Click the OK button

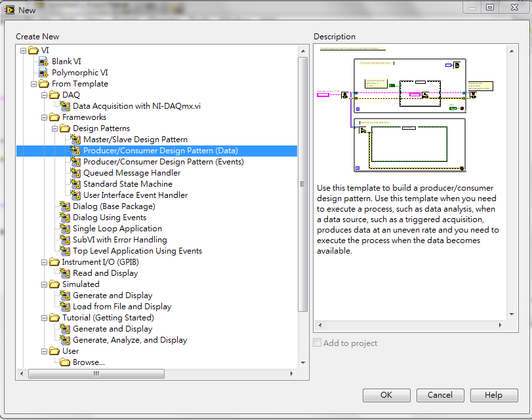coord(386,395)
